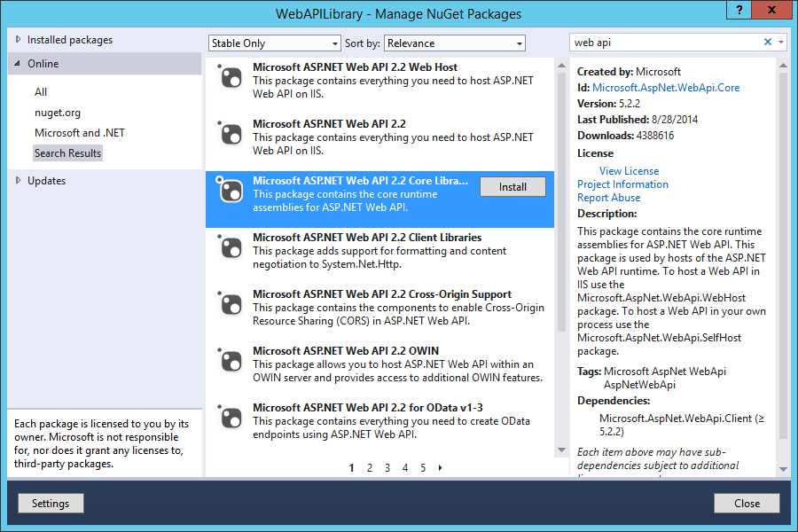
Task: Click the Close button at the bottom
Action: (747, 504)
